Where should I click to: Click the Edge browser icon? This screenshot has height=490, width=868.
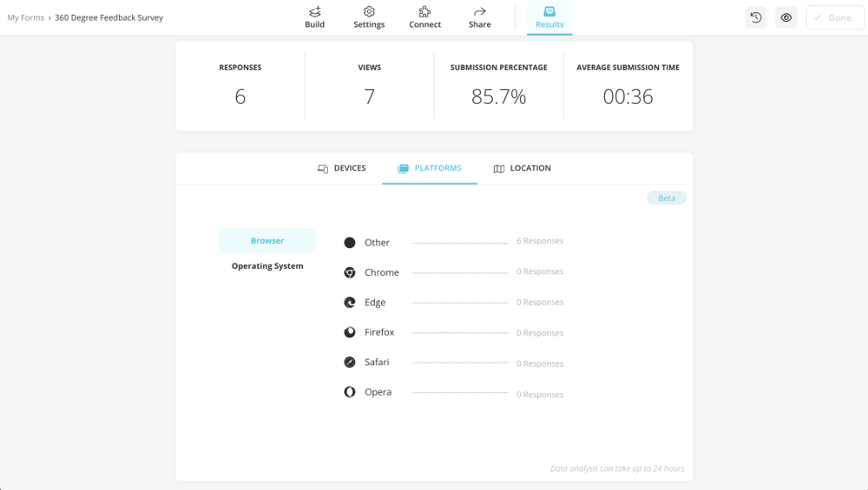(x=350, y=303)
